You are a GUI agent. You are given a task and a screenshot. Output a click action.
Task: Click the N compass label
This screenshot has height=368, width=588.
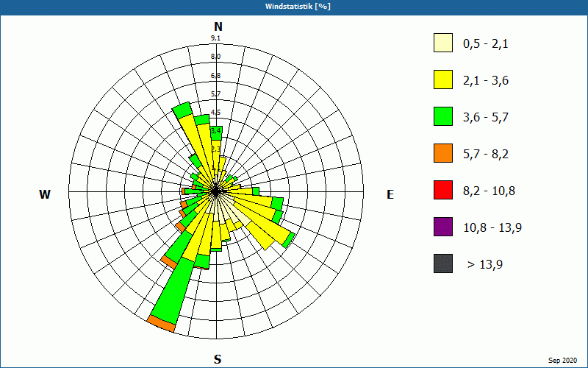(218, 26)
